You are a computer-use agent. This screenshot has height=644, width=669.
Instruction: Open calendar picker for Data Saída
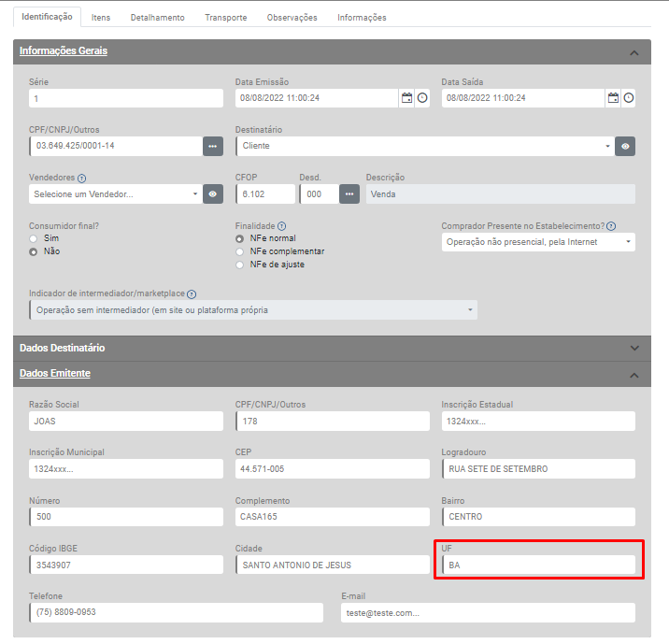[x=613, y=98]
